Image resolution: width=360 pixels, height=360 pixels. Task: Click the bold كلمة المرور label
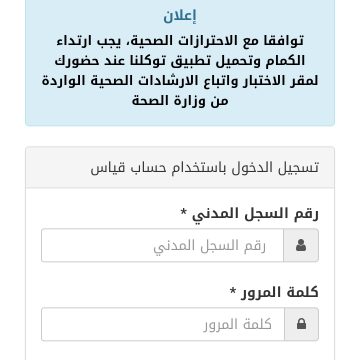(279, 292)
